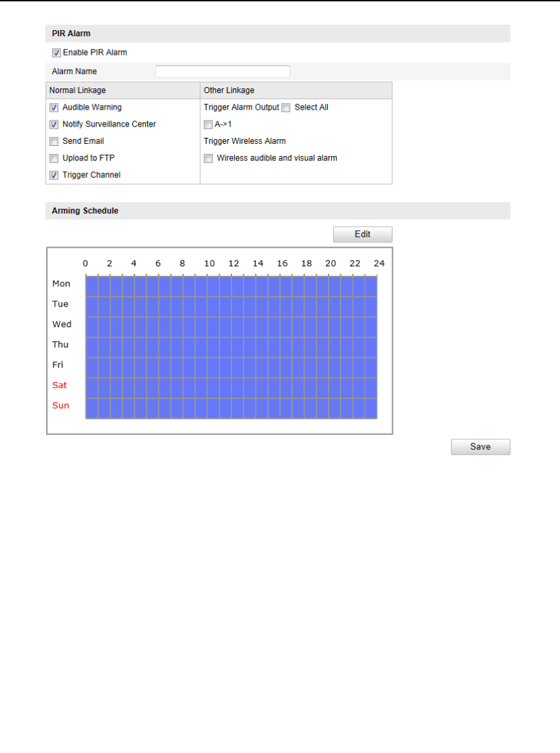Click hour label 24 on schedule
The image size is (560, 753).
coord(379,263)
